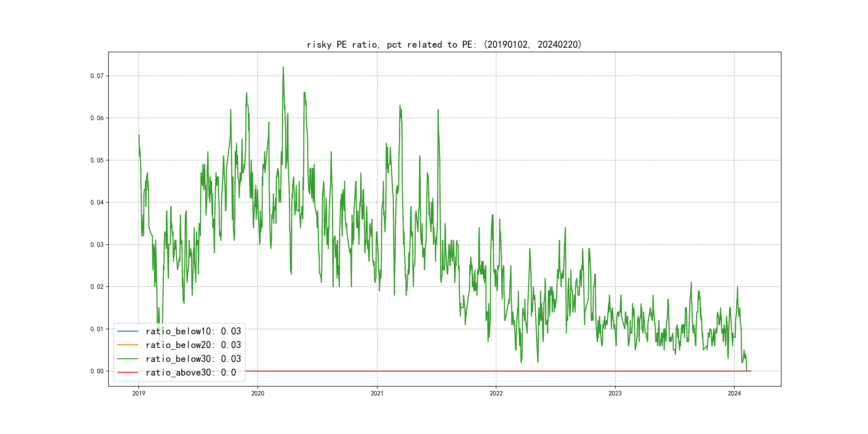Screen dimensions: 868x434
Task: Select the 'ratio_below30: 0.03' legend label
Action: click(193, 359)
